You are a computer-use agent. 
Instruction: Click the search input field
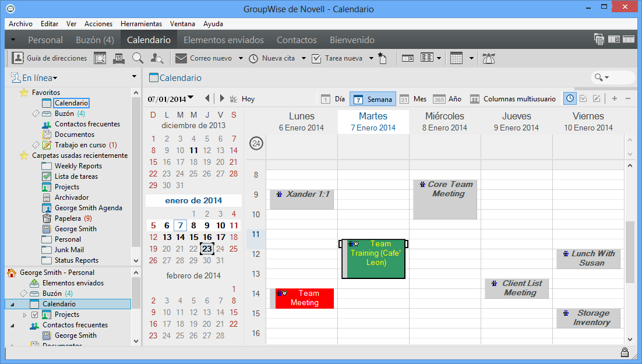[621, 77]
